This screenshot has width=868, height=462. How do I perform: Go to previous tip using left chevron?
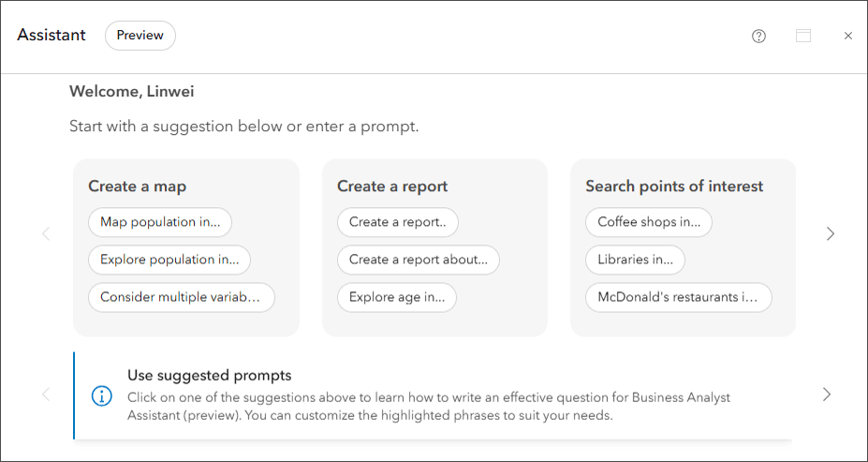click(46, 395)
